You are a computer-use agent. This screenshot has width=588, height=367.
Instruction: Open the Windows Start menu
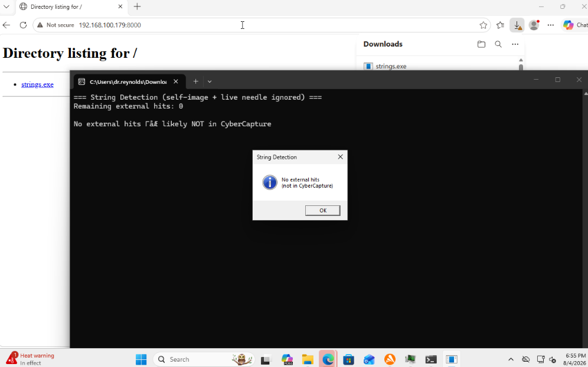tap(141, 359)
